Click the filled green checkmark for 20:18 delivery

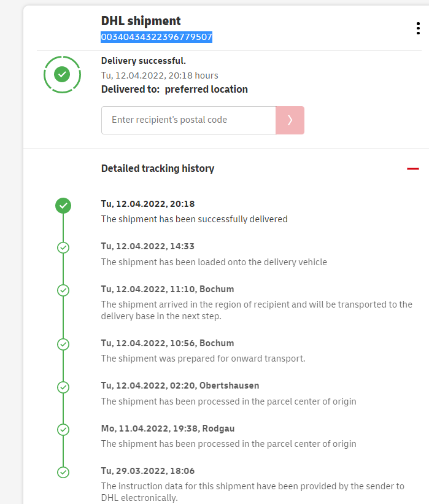click(x=63, y=206)
